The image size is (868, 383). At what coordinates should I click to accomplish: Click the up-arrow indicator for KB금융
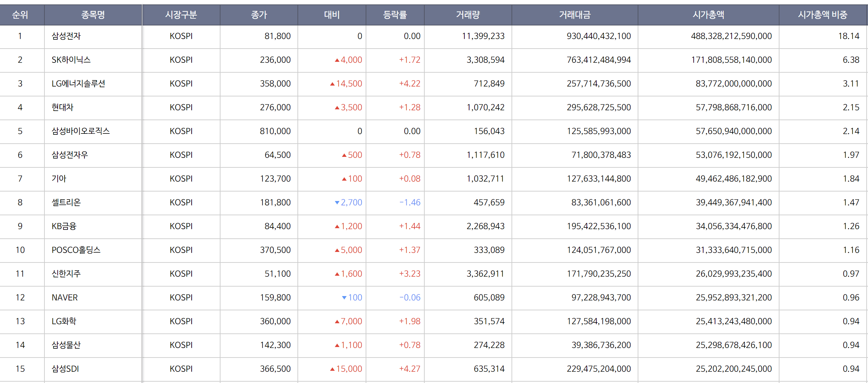[338, 226]
